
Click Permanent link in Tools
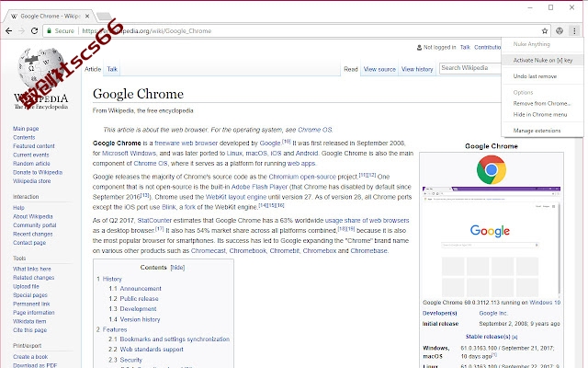coord(31,304)
